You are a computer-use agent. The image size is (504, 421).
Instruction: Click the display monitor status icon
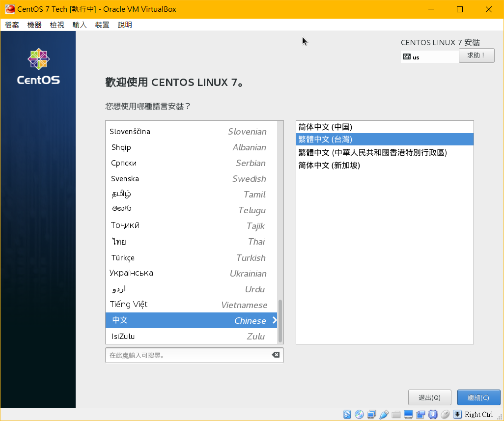tap(409, 414)
